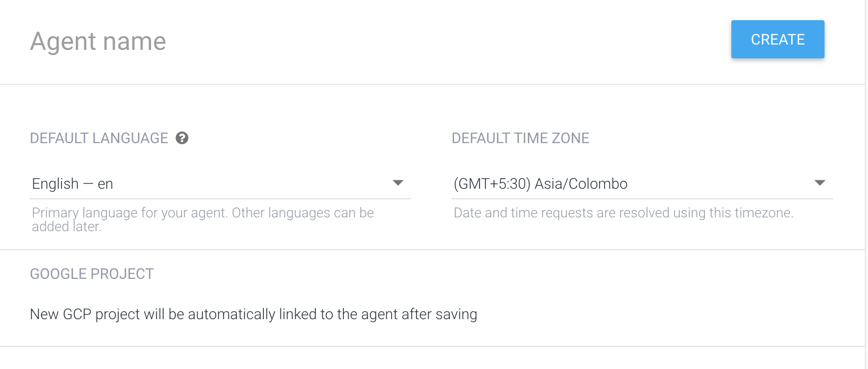Click the 'New GCP project will be' notice
The width and height of the screenshot is (868, 369).
253,314
